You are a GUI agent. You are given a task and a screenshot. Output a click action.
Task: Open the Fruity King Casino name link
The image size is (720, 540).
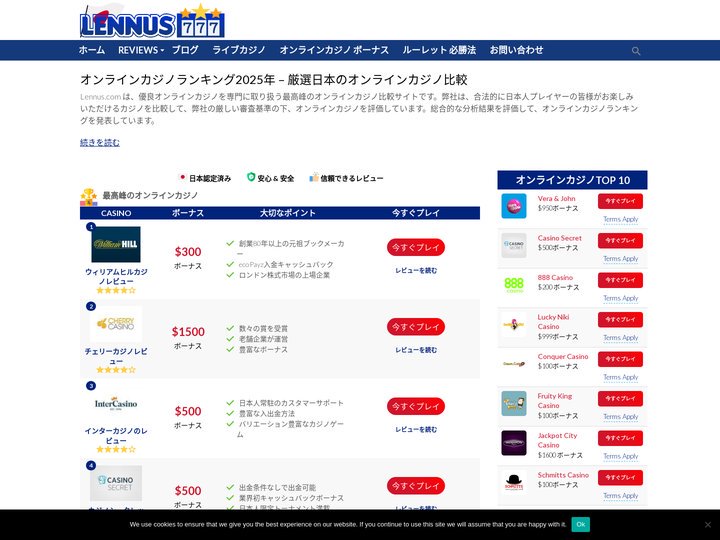click(555, 401)
